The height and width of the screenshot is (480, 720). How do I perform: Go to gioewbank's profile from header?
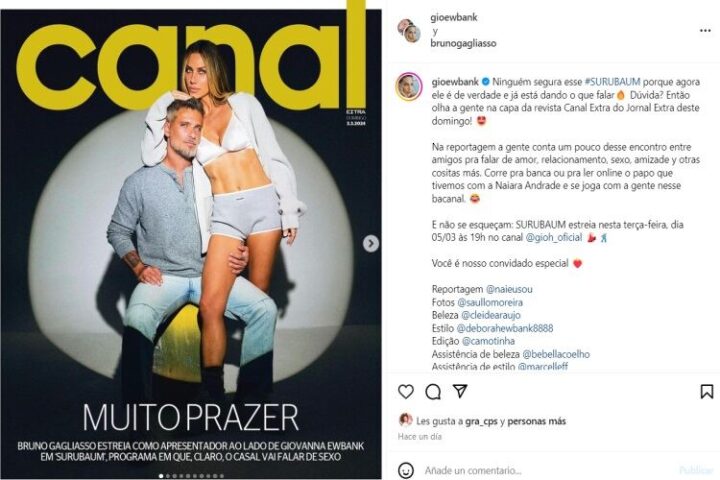454,17
